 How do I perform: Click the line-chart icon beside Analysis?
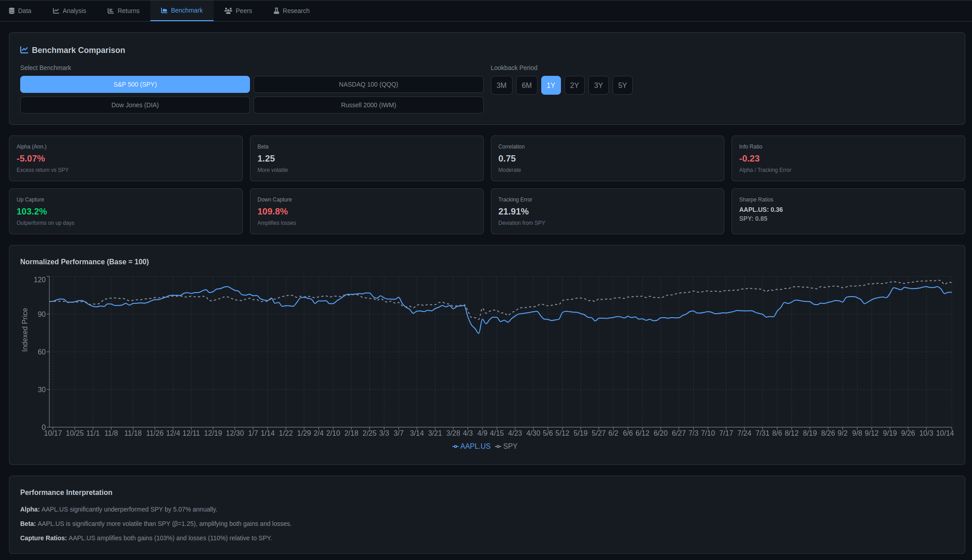tap(55, 10)
